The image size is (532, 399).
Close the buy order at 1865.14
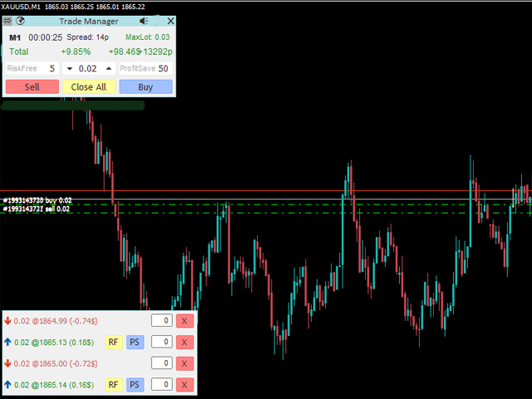[x=185, y=385]
